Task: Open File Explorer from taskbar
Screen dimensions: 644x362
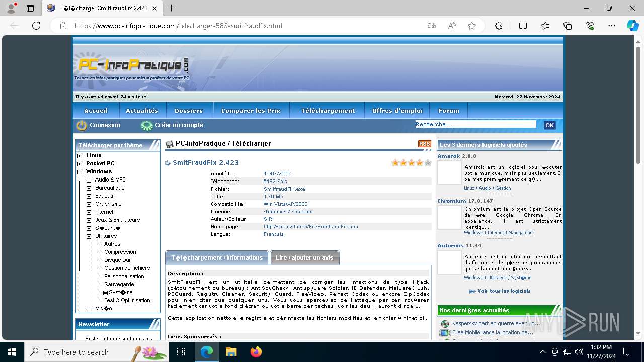Action: point(231,352)
